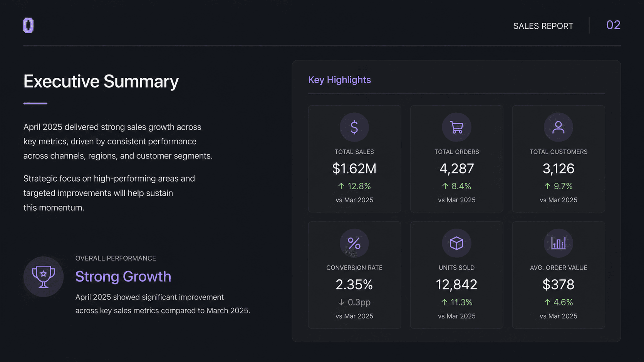Click the page number 02
Viewport: 644px width, 362px height.
click(613, 25)
